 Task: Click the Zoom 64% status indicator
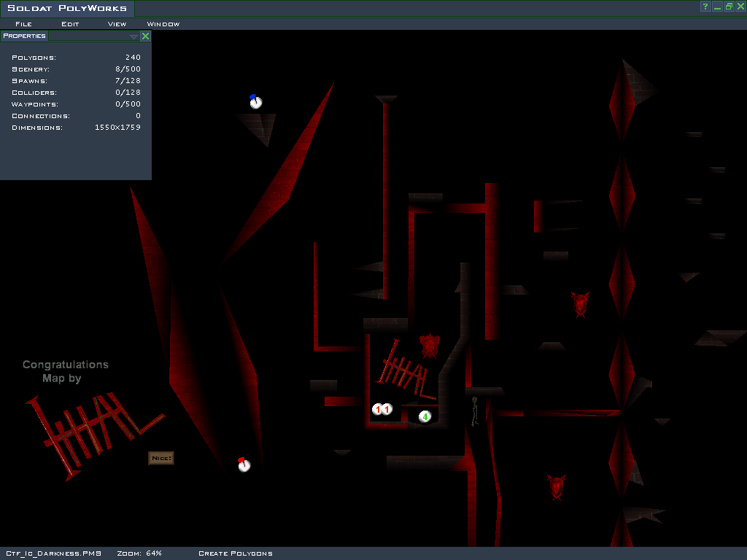[x=139, y=553]
